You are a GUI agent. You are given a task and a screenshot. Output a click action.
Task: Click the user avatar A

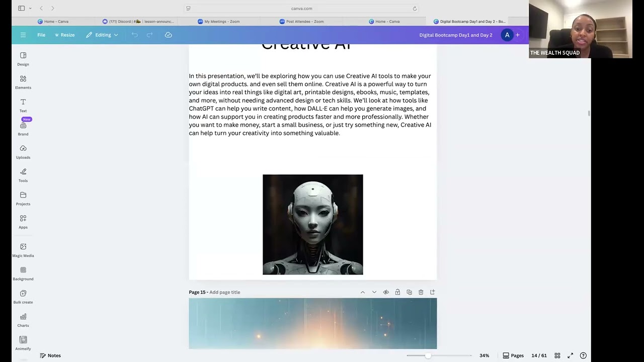507,35
